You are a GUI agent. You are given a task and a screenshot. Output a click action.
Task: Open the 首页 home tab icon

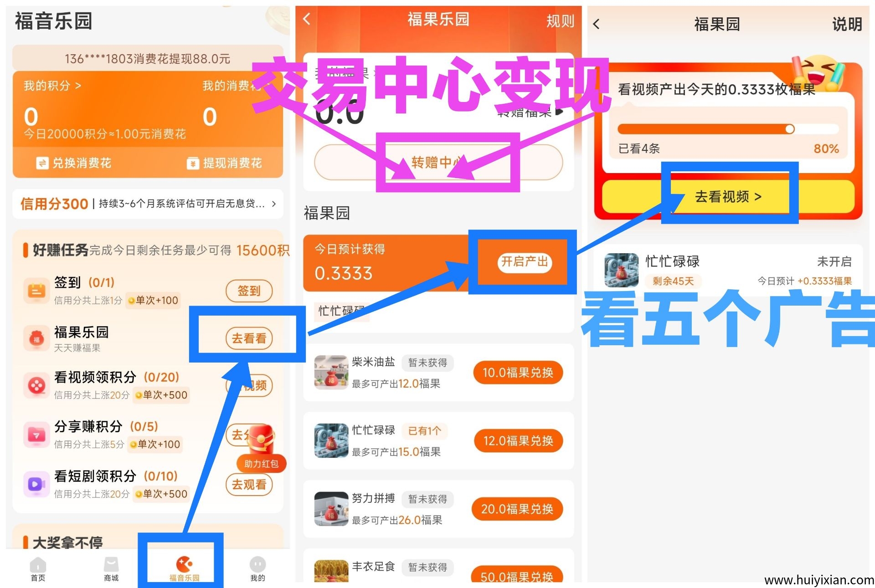pos(38,565)
